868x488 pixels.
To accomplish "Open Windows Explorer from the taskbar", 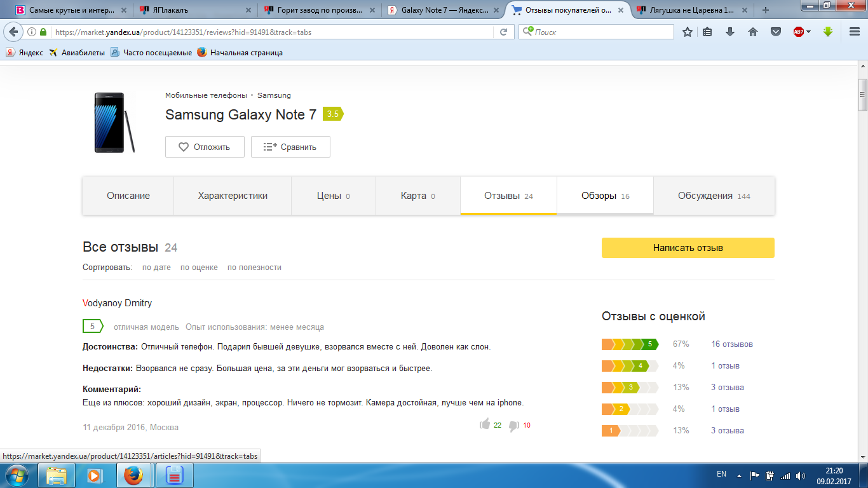I will click(57, 475).
